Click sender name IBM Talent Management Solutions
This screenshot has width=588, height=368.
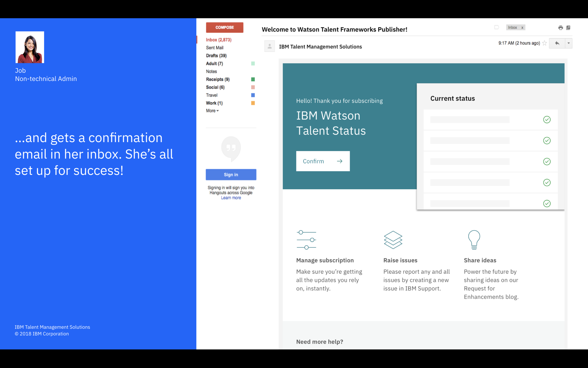click(320, 46)
